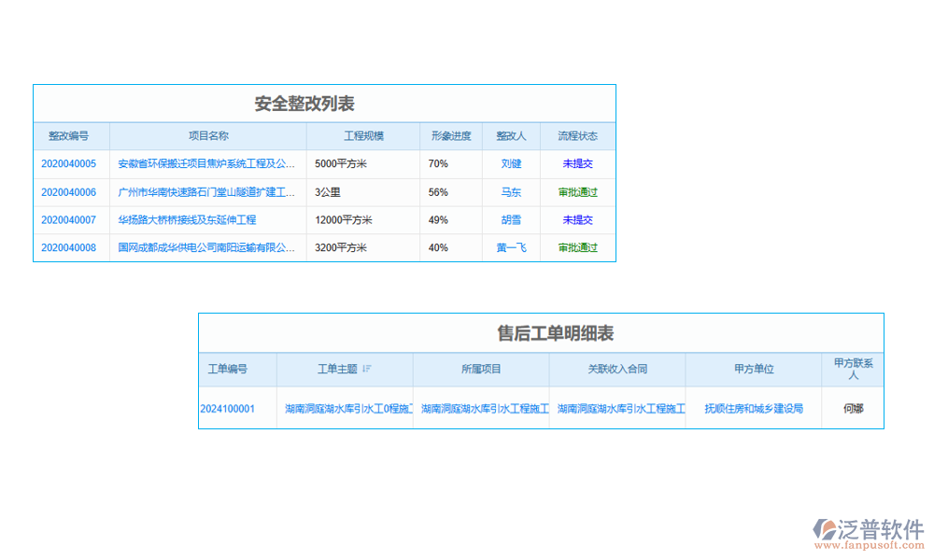Open the 国网成都成华供电公司 project link
934x560 pixels.
[x=206, y=248]
